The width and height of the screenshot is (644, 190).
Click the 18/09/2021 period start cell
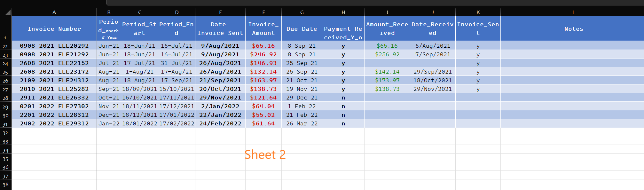point(139,89)
